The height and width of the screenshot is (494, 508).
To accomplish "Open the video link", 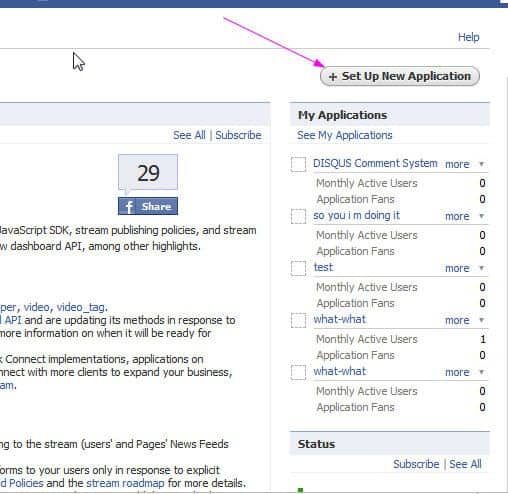I will (36, 307).
